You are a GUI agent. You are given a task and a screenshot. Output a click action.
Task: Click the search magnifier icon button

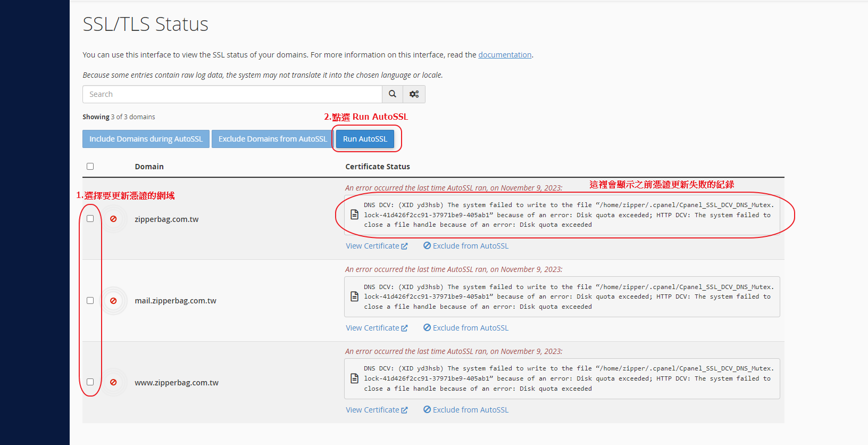click(392, 94)
